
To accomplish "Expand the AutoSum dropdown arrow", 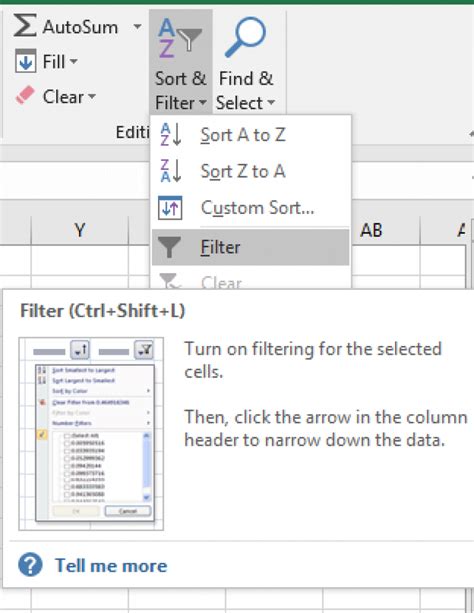I will (137, 27).
